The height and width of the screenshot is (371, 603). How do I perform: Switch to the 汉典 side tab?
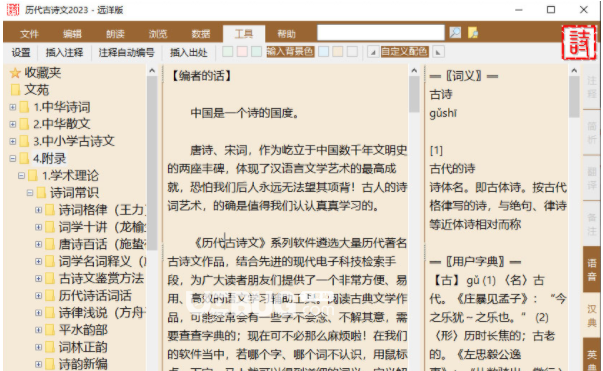tap(592, 315)
